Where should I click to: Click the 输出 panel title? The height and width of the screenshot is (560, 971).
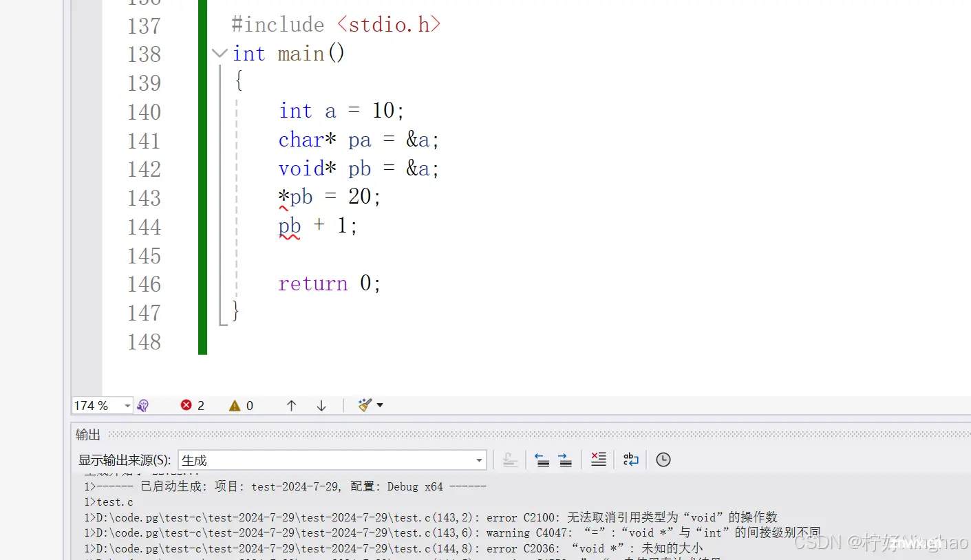click(88, 434)
